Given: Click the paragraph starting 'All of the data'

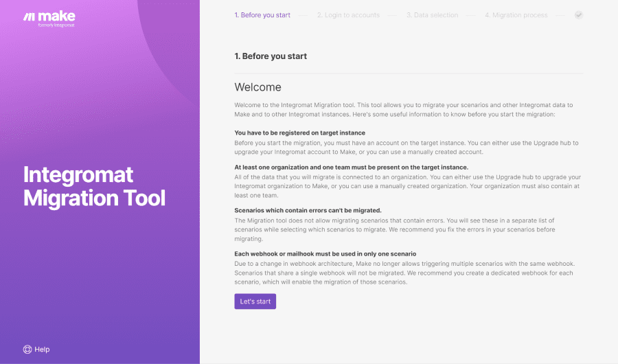Looking at the screenshot, I should click(x=407, y=186).
